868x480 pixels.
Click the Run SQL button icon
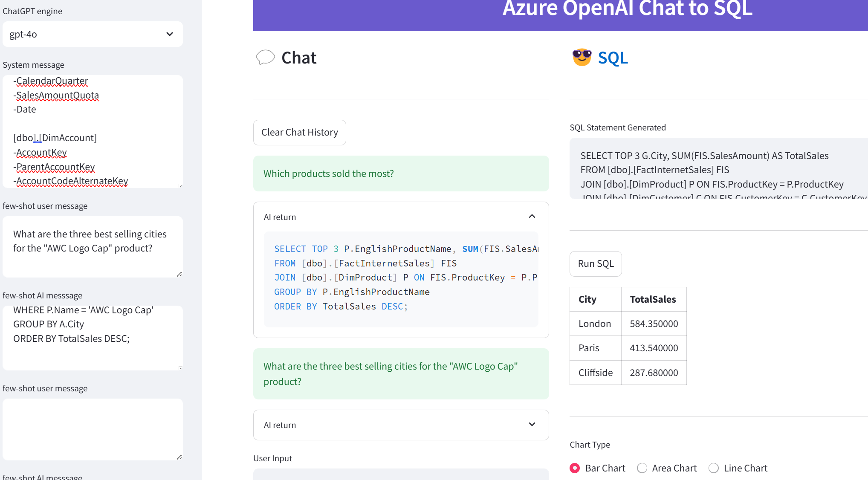[595, 263]
